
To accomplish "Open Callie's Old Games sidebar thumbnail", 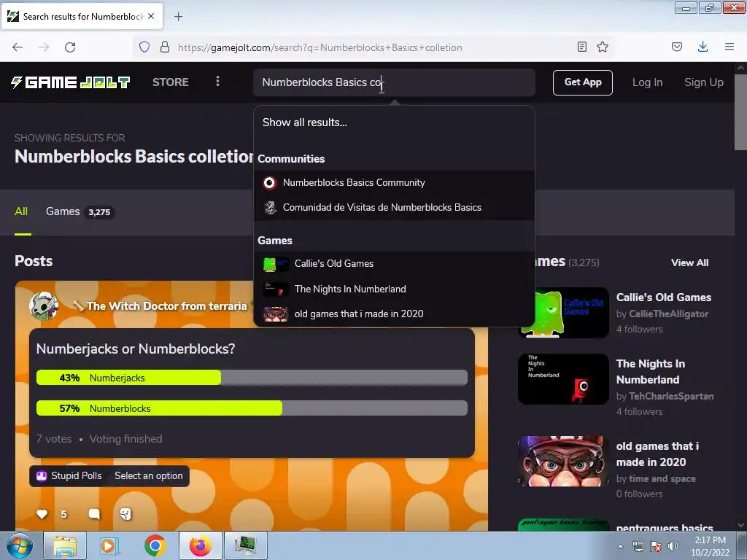I will click(563, 312).
